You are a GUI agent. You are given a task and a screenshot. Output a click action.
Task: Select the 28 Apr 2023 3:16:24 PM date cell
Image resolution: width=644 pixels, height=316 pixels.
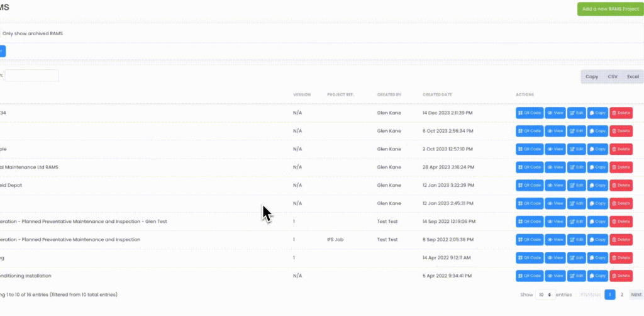click(x=448, y=167)
